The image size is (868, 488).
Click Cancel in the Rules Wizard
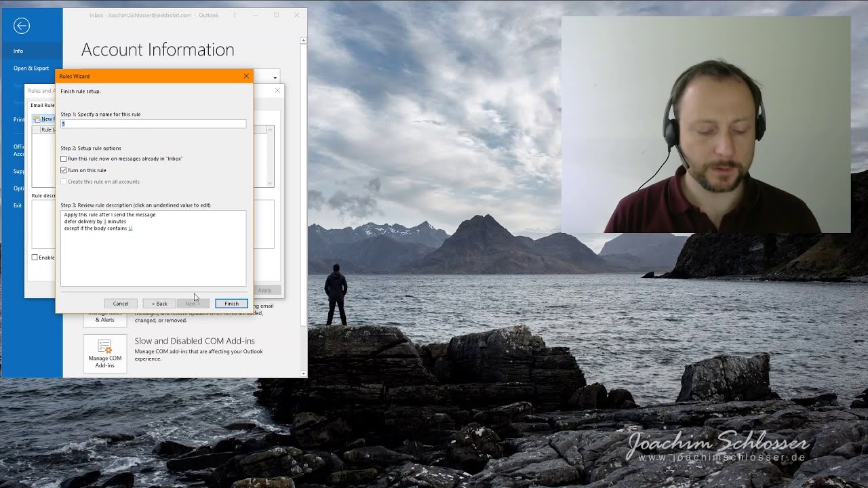(x=121, y=304)
